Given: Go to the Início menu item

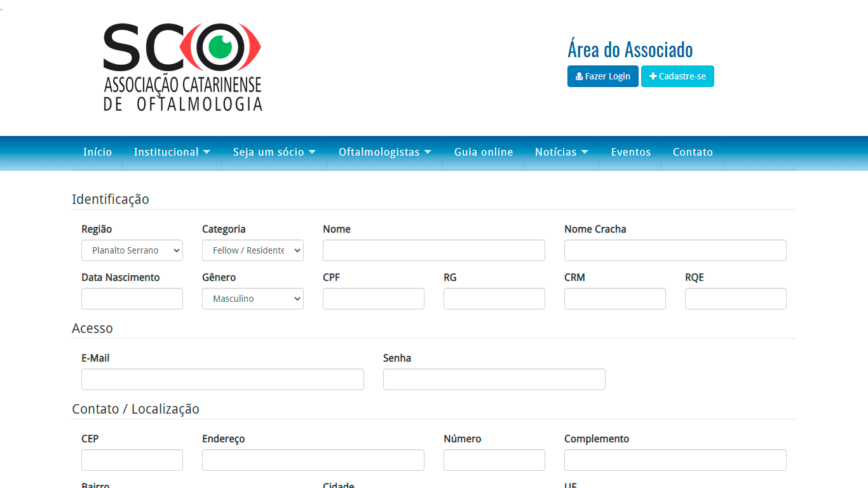Looking at the screenshot, I should pyautogui.click(x=97, y=152).
